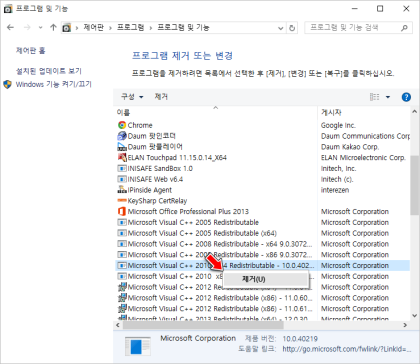Image resolution: width=420 pixels, height=364 pixels.
Task: Choose 제거(U) in the context menu
Action: (x=265, y=279)
